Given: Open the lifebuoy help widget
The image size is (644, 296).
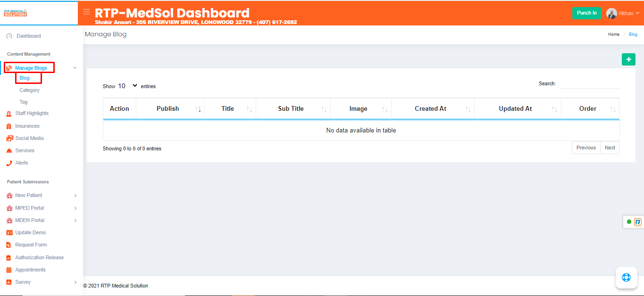Looking at the screenshot, I should 626,277.
